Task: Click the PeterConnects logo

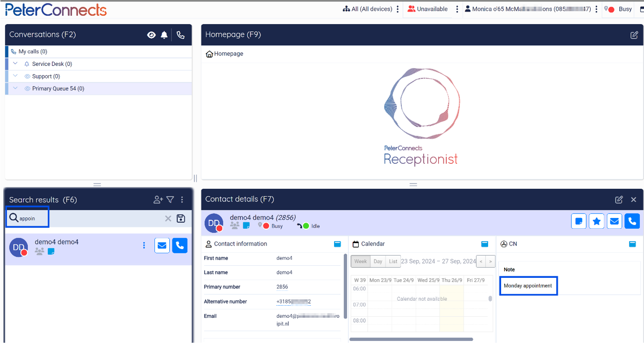Action: [x=56, y=9]
